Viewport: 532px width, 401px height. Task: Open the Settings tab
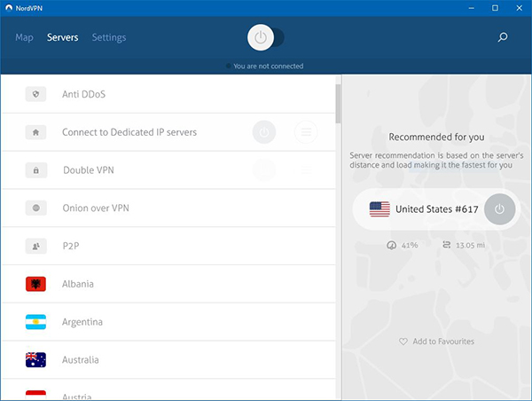click(109, 37)
